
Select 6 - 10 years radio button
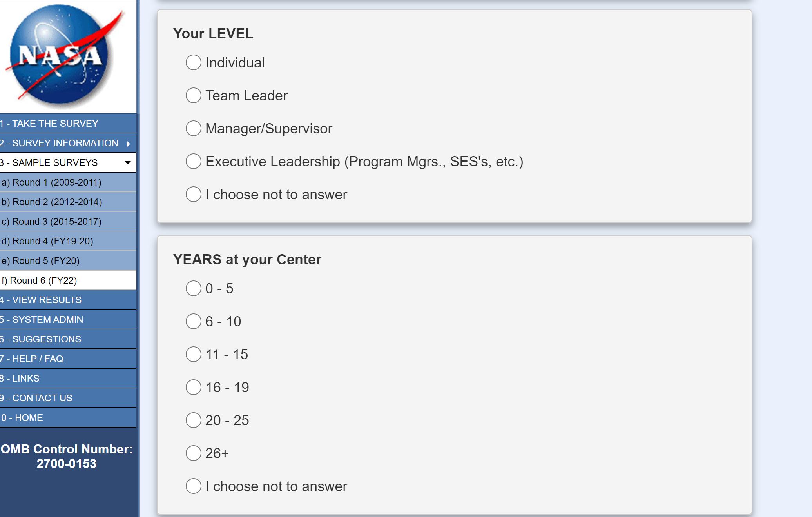[194, 321]
